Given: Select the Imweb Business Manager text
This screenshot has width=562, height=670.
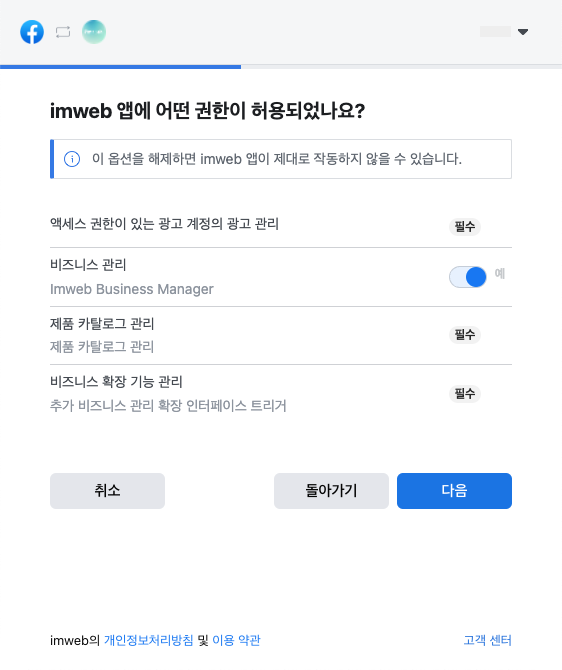Looking at the screenshot, I should pos(132,289).
